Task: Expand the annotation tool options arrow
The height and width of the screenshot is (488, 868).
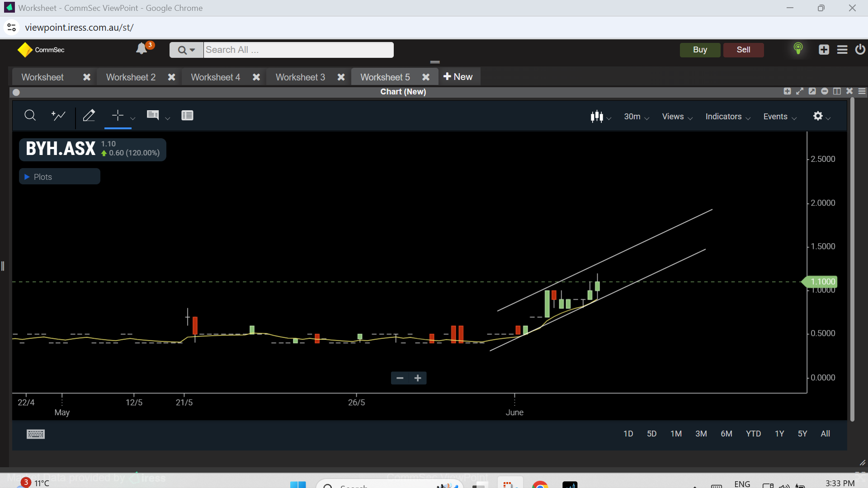Action: pyautogui.click(x=167, y=118)
